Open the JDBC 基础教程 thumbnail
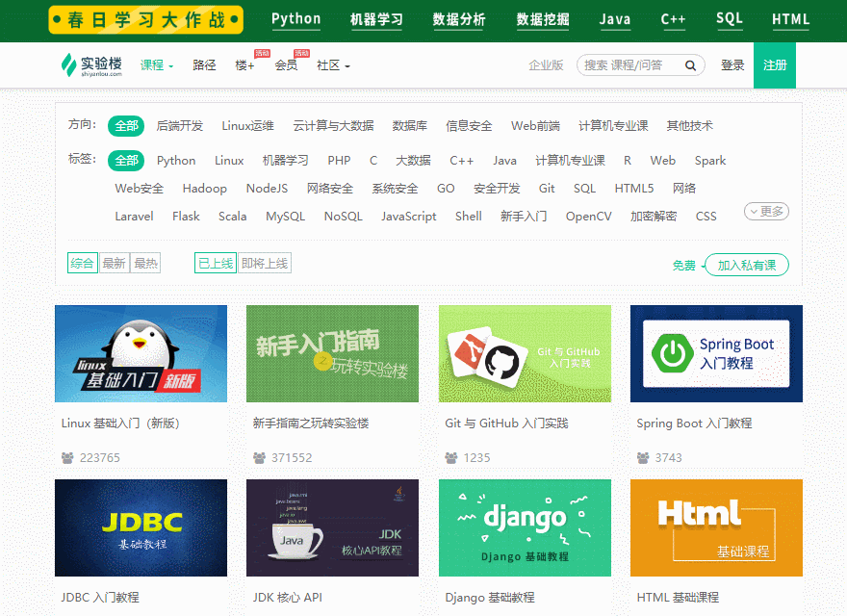The image size is (847, 616). tap(141, 527)
